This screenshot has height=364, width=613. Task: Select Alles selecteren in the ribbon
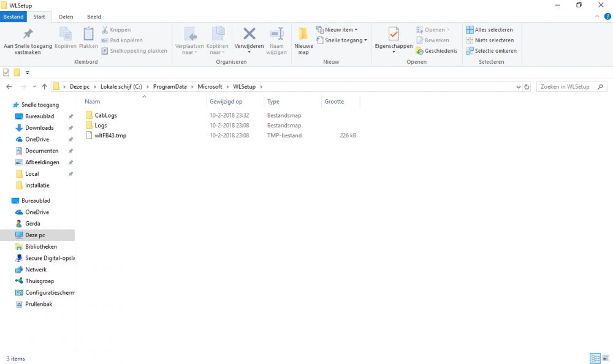(491, 29)
